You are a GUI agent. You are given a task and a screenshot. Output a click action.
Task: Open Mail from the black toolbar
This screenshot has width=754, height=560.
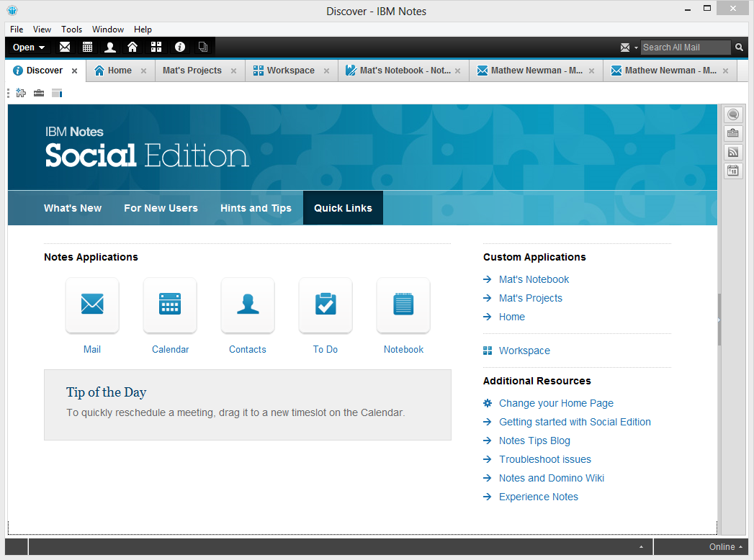[x=65, y=48]
